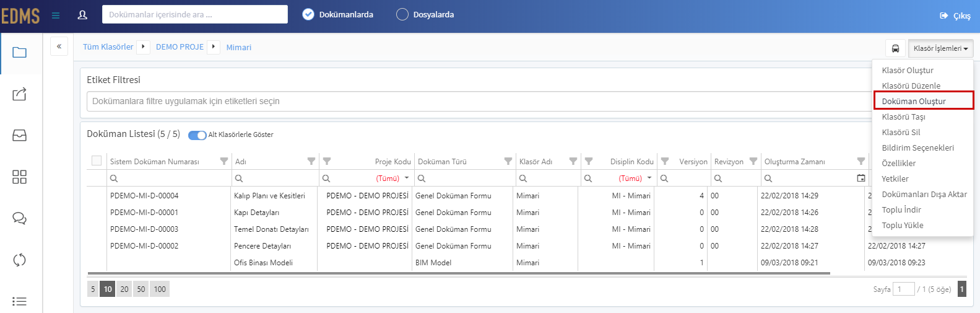
Task: Open the chat messages icon in left sidebar
Action: click(x=20, y=219)
